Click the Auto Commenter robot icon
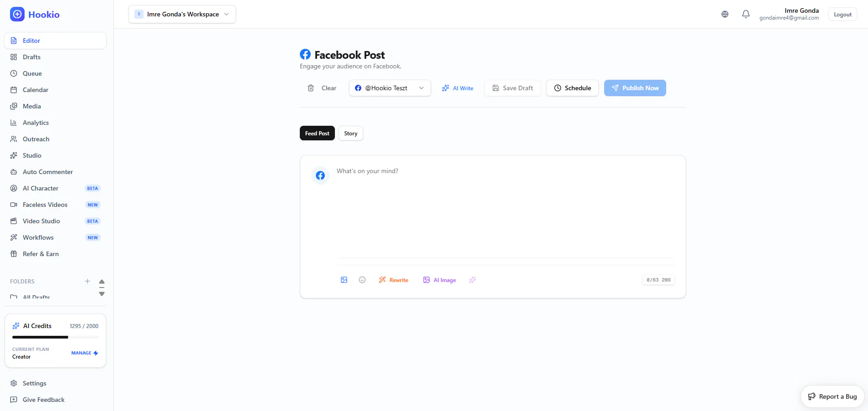 pyautogui.click(x=14, y=172)
